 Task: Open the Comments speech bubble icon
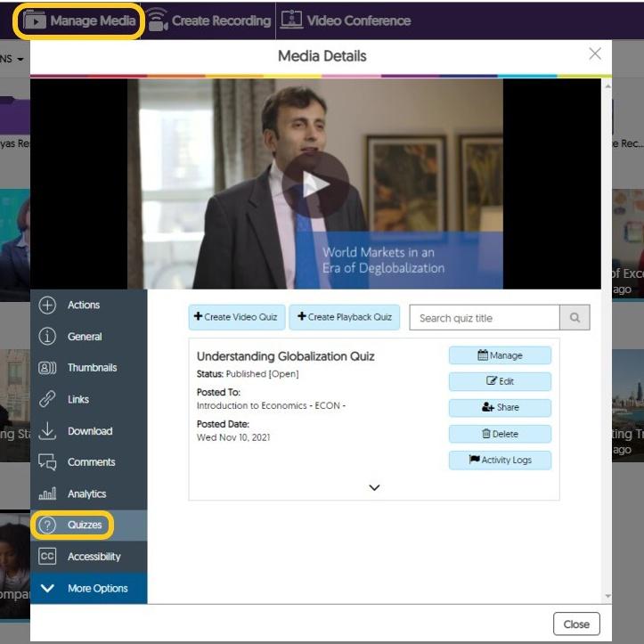tap(48, 462)
